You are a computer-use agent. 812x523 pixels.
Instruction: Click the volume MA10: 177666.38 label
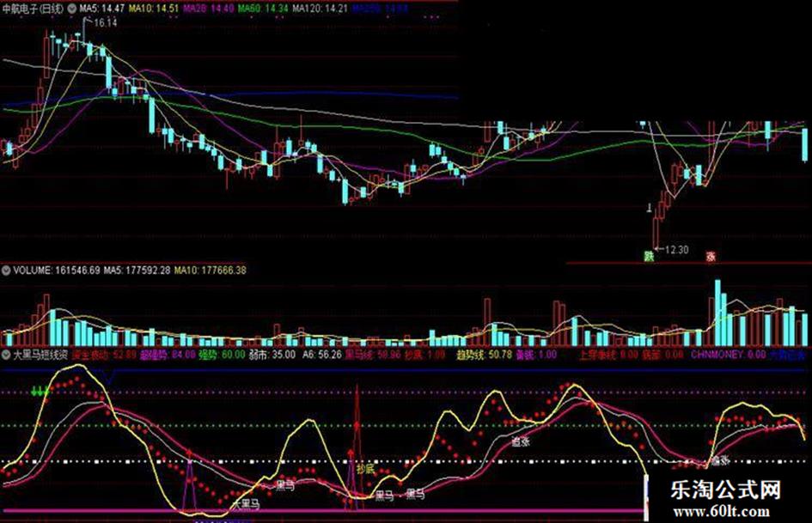211,271
